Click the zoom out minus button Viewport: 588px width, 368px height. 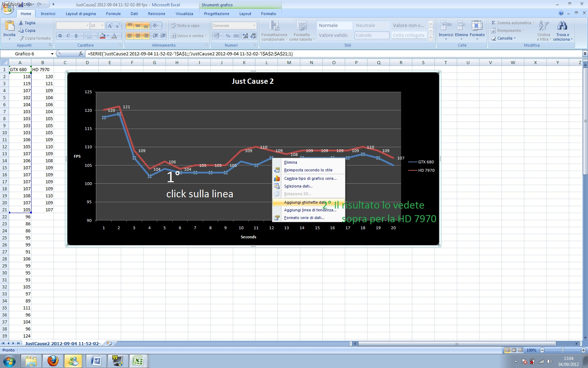click(x=542, y=350)
